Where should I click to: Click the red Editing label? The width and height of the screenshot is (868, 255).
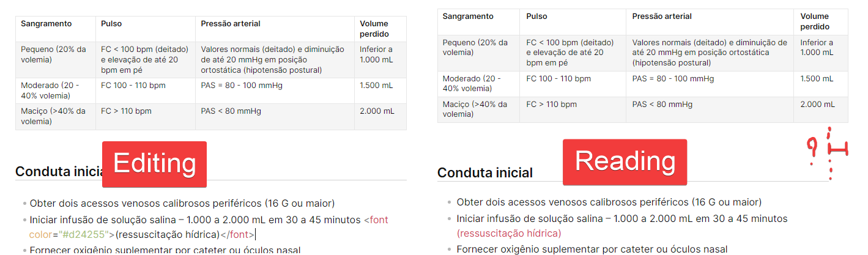[x=154, y=164]
